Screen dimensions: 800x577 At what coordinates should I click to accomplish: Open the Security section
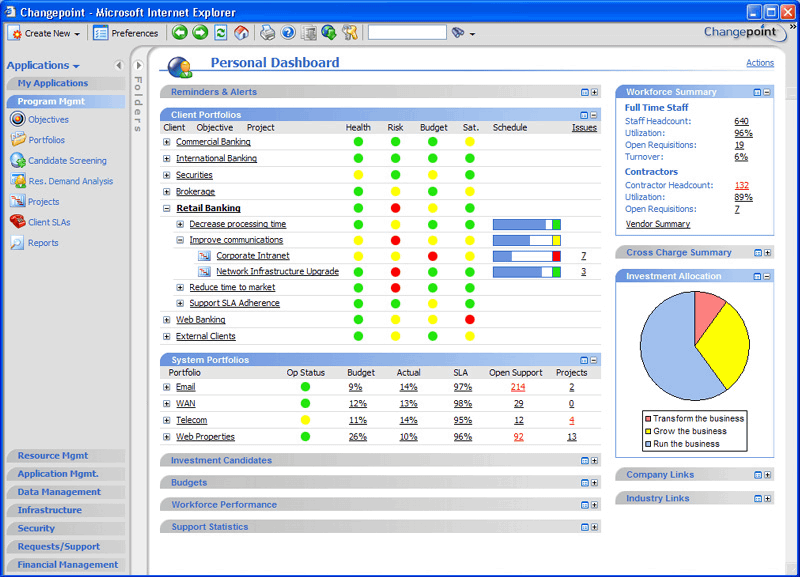(65, 529)
